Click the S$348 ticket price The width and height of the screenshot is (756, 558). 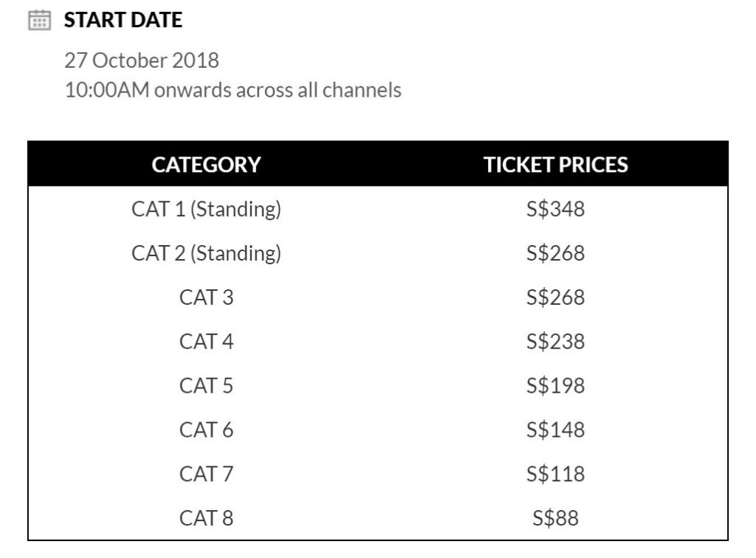click(555, 209)
